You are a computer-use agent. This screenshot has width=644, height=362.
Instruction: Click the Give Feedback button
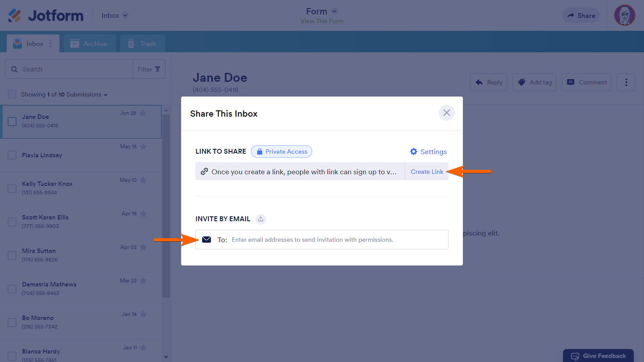[x=598, y=356]
